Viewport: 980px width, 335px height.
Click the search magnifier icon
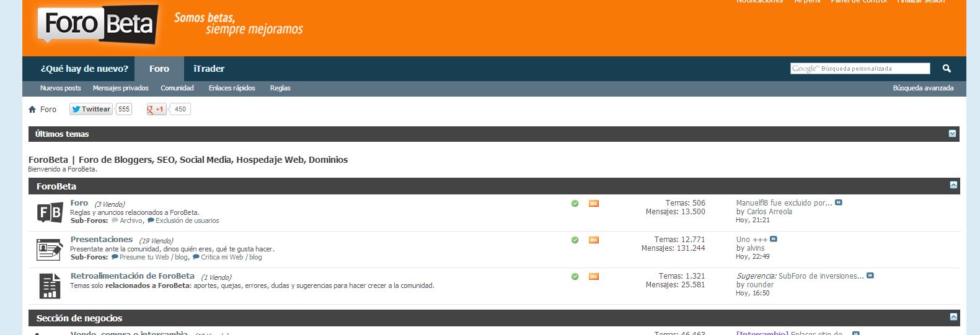[947, 68]
